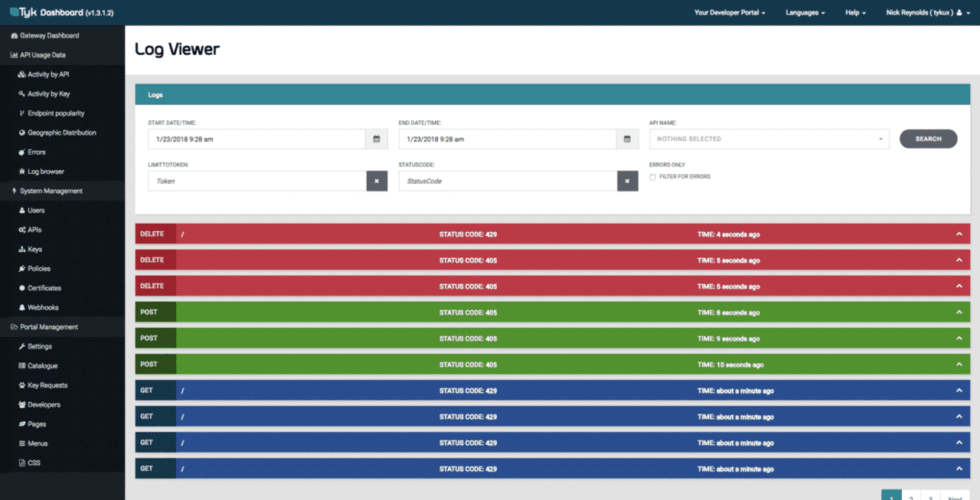Open Log browser in sidebar

coord(46,172)
